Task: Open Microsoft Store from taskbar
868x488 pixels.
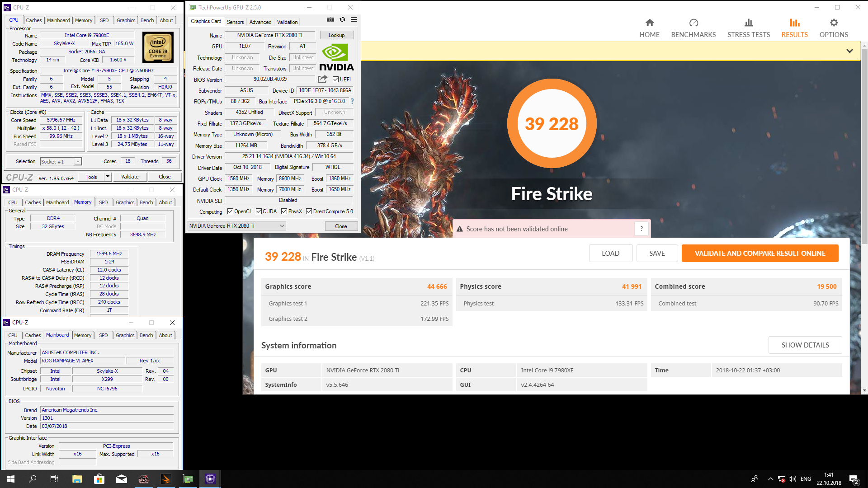Action: 99,479
